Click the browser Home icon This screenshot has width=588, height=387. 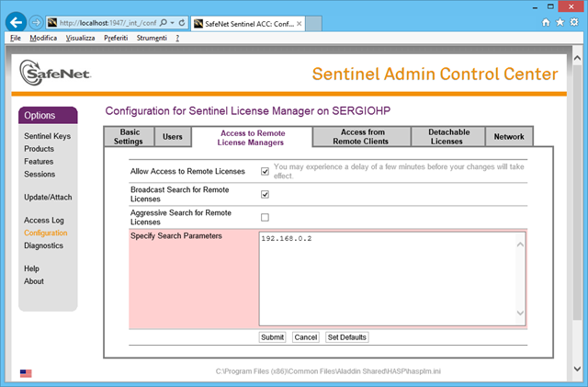[x=546, y=23]
